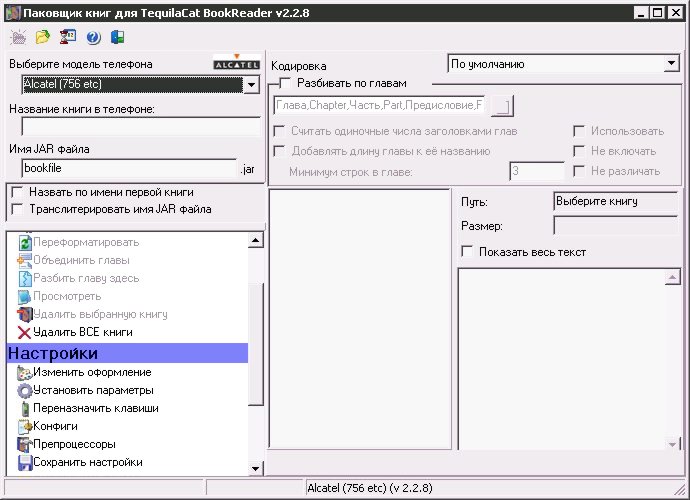690x500 pixels.
Task: Toggle Добавлять длину главы к её названию
Action: (279, 151)
